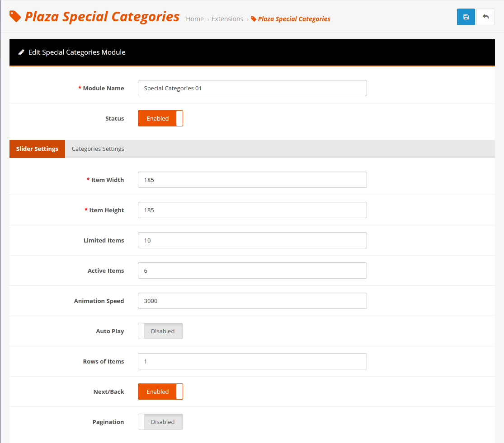Disable the Next/Back switch
The image size is (504, 443).
[160, 392]
